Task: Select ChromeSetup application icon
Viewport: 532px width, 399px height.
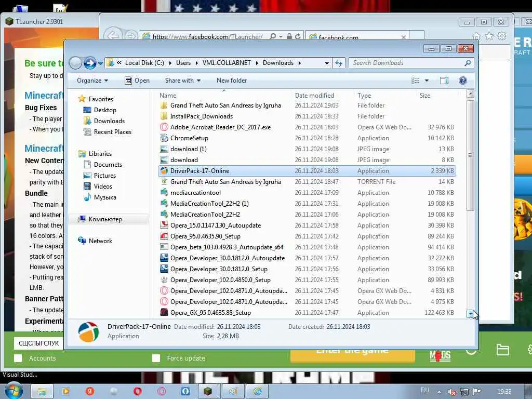Action: pyautogui.click(x=164, y=138)
